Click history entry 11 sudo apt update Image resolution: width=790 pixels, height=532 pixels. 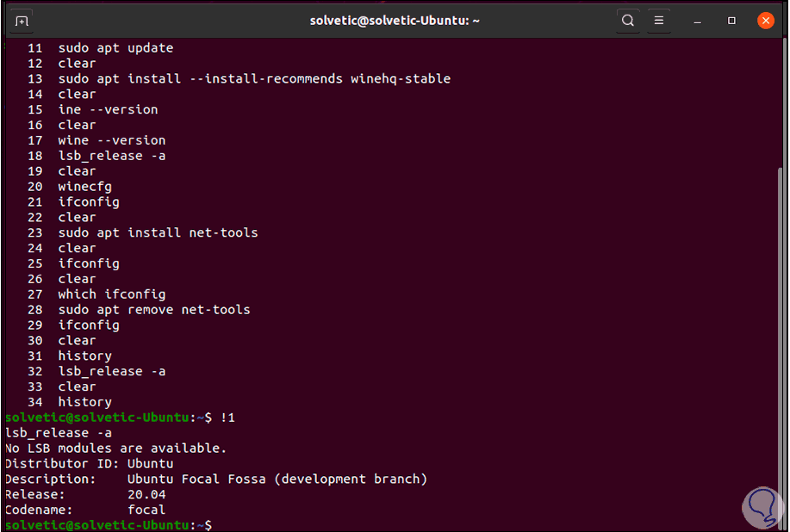pos(115,48)
